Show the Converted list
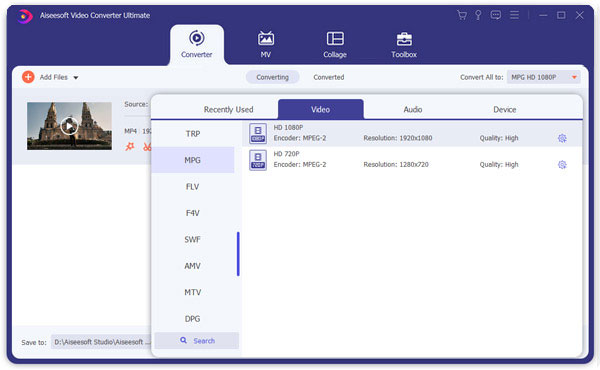The image size is (600, 370). coord(328,77)
